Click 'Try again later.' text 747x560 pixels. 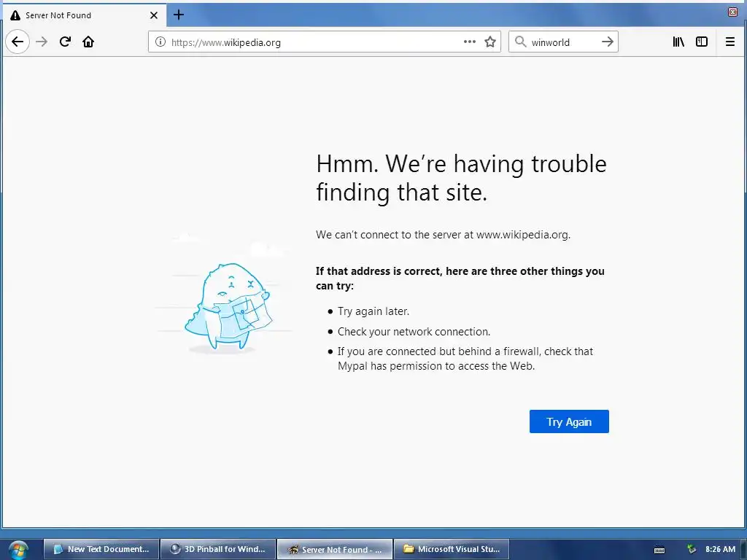[373, 311]
